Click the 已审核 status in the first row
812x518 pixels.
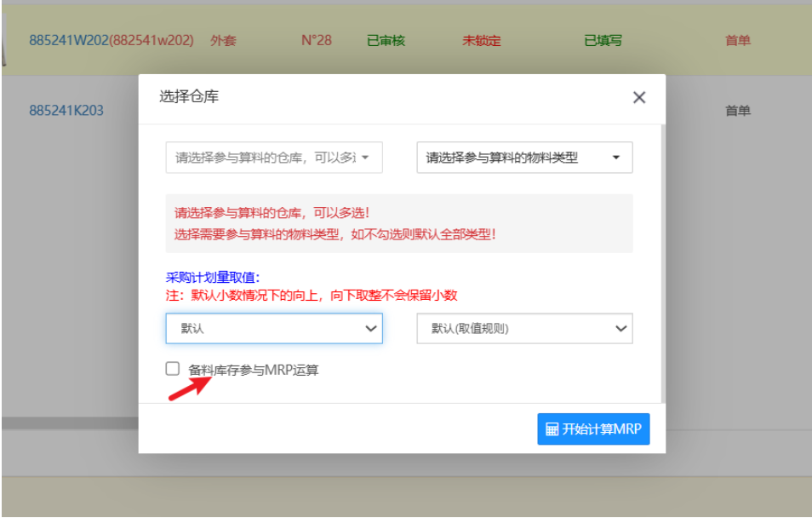[x=386, y=40]
